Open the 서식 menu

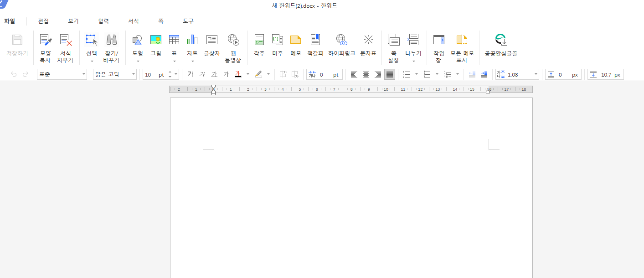134,21
